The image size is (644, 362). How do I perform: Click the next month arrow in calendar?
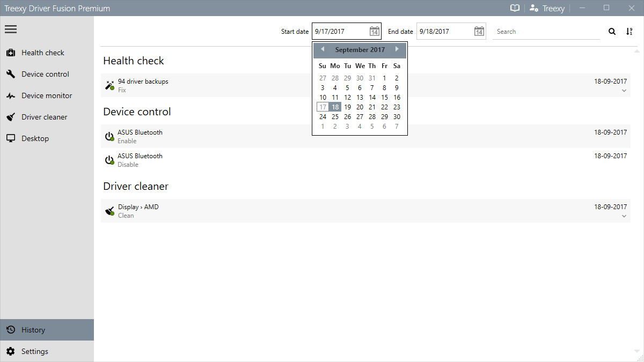pos(398,49)
